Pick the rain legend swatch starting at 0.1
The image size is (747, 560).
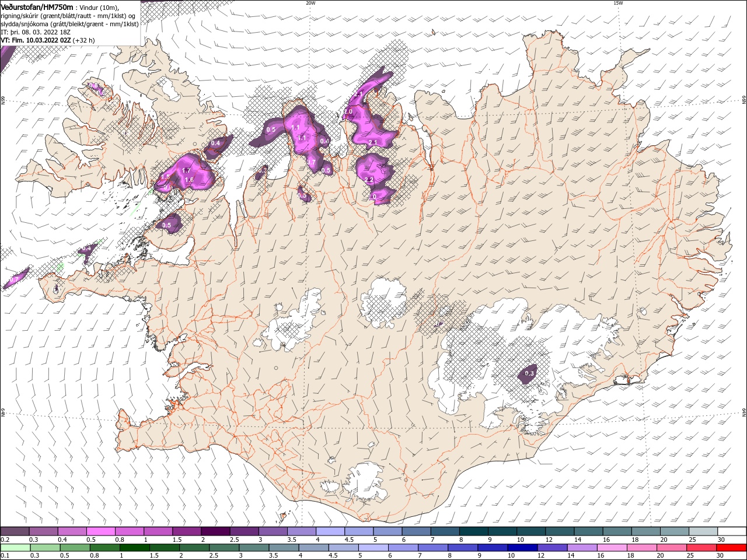15,548
